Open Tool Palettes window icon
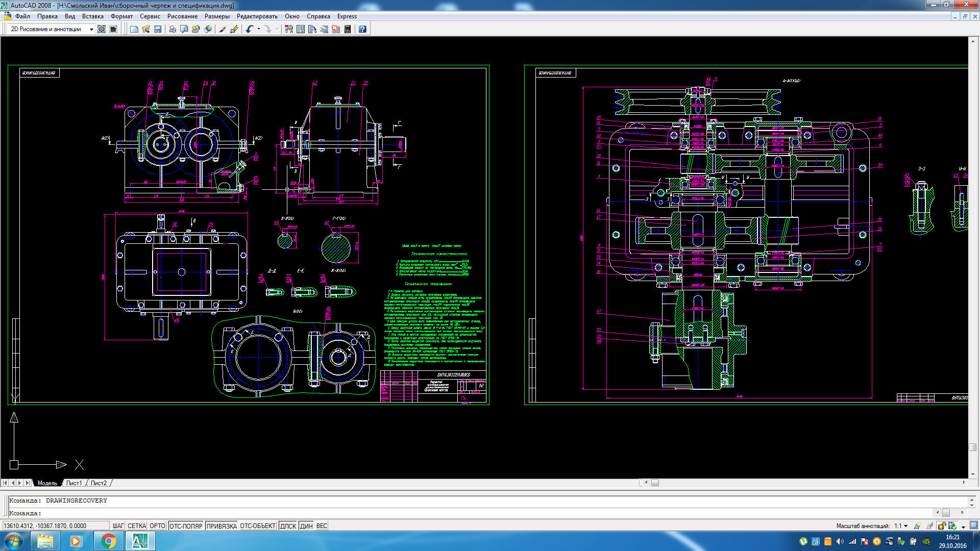The width and height of the screenshot is (980, 551). pos(312,29)
